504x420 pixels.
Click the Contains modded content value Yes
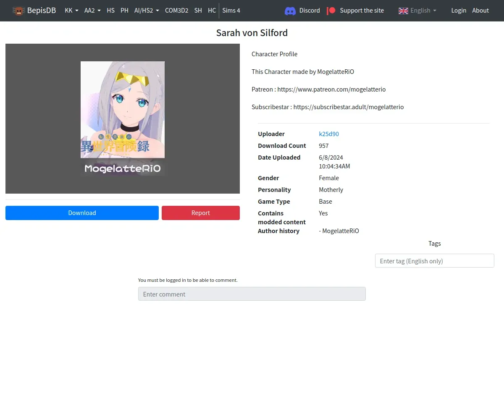click(x=323, y=213)
